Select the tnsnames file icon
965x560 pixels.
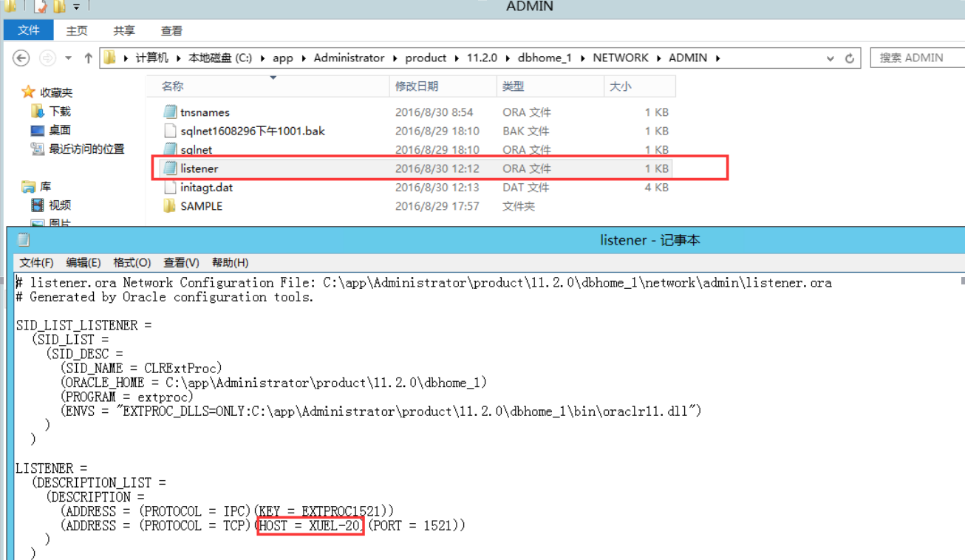pos(170,112)
